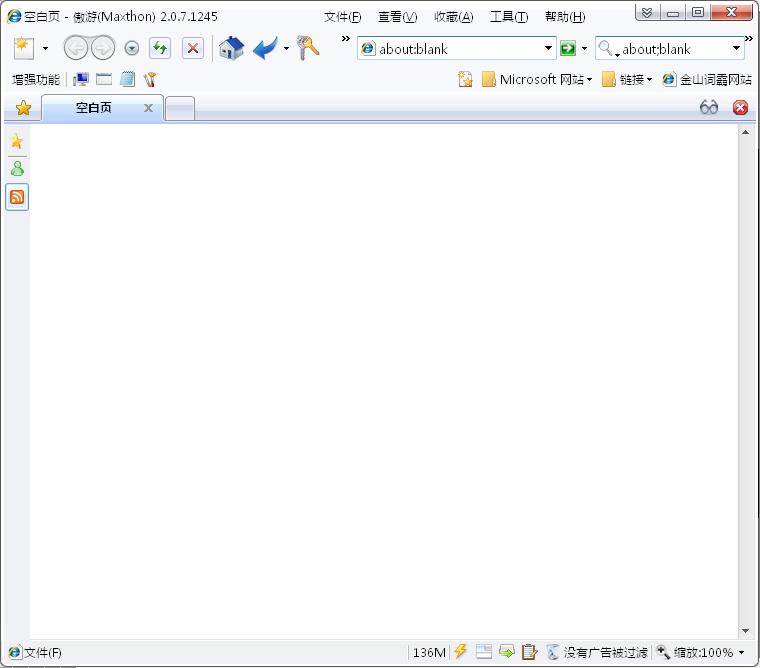
Task: Open the RSS feed sidebar icon
Action: pyautogui.click(x=17, y=197)
